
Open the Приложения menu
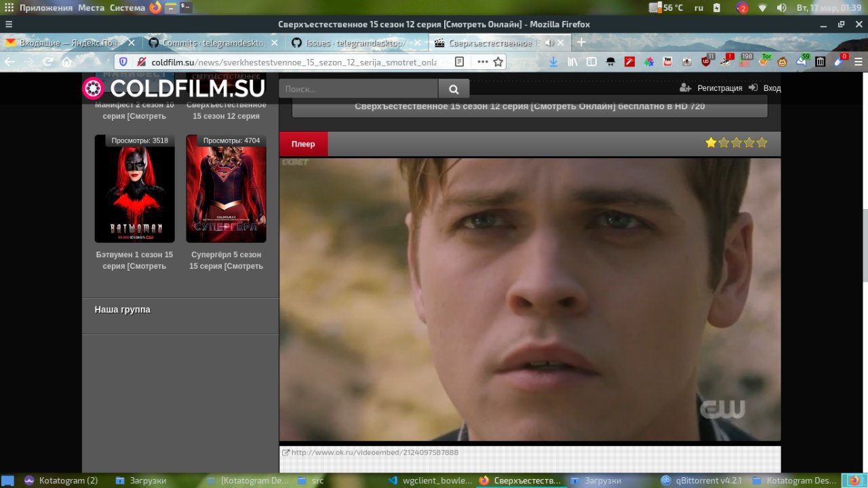pyautogui.click(x=45, y=7)
